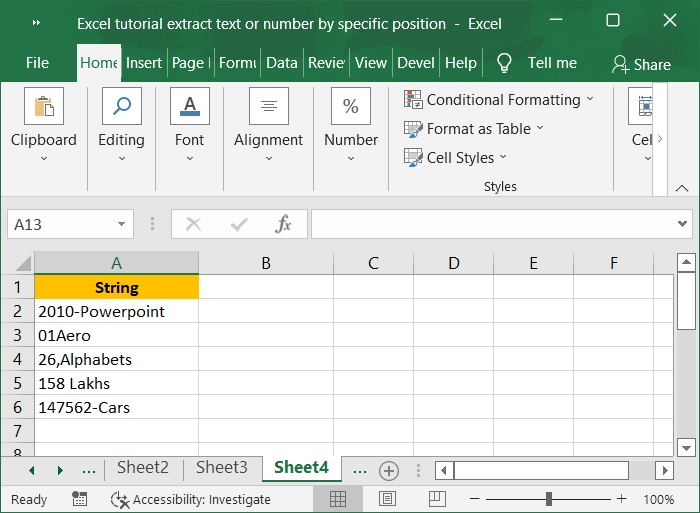Select cell A2 containing 2010-Powerpoint
700x513 pixels.
click(x=116, y=311)
